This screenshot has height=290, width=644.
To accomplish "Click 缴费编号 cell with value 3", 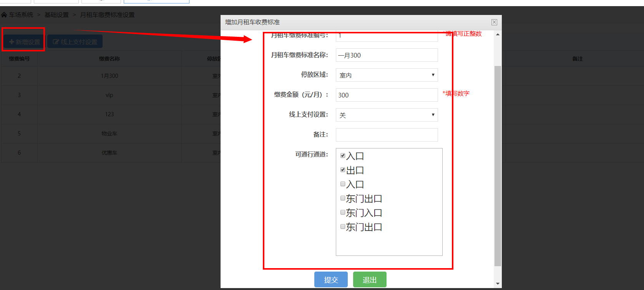I will coord(19,95).
